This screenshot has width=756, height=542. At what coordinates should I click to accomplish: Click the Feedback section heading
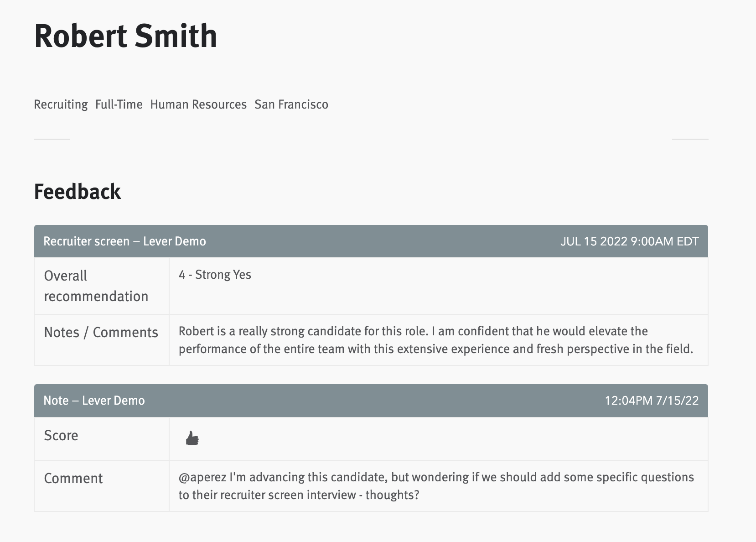point(78,192)
